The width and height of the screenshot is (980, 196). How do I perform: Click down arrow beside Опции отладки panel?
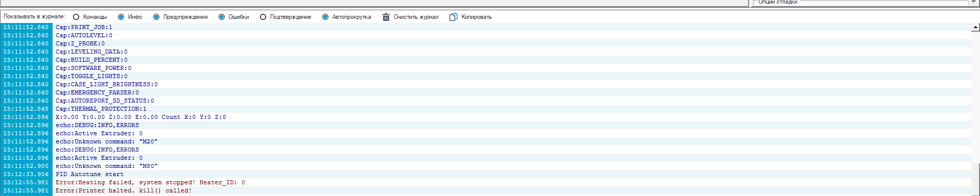pos(973,2)
